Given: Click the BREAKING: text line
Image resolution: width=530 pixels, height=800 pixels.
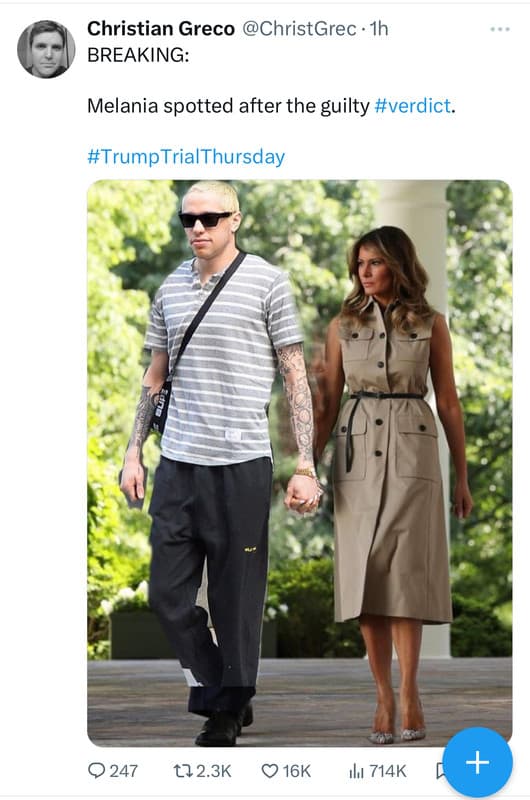Looking at the screenshot, I should (138, 55).
